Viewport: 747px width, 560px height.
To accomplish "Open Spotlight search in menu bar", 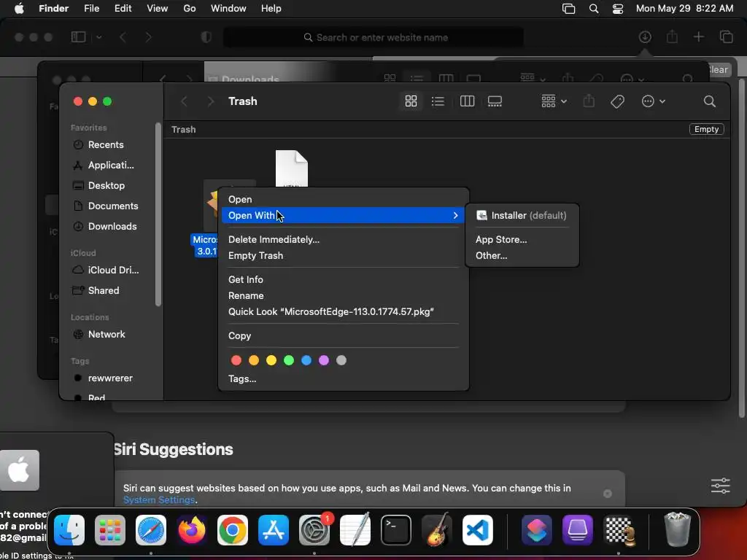I will [x=594, y=9].
